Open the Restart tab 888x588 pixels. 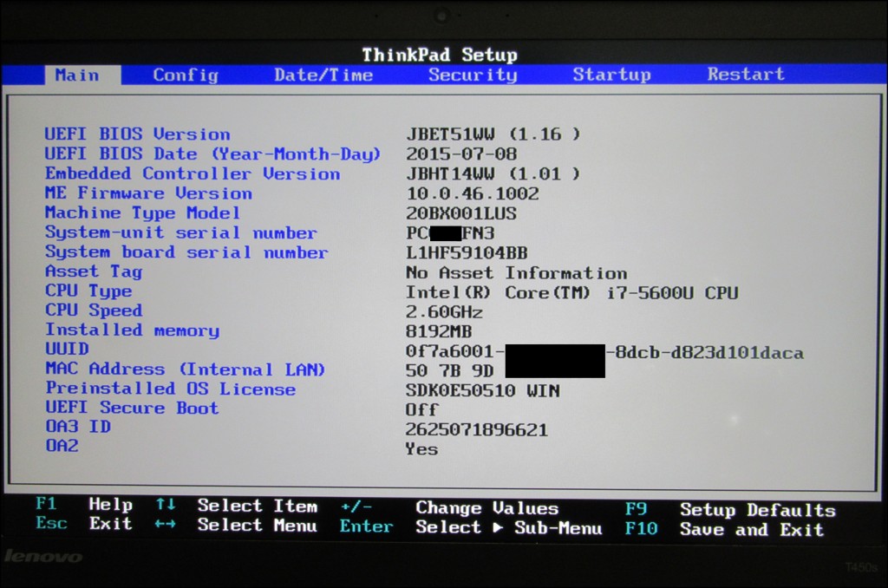(x=746, y=74)
